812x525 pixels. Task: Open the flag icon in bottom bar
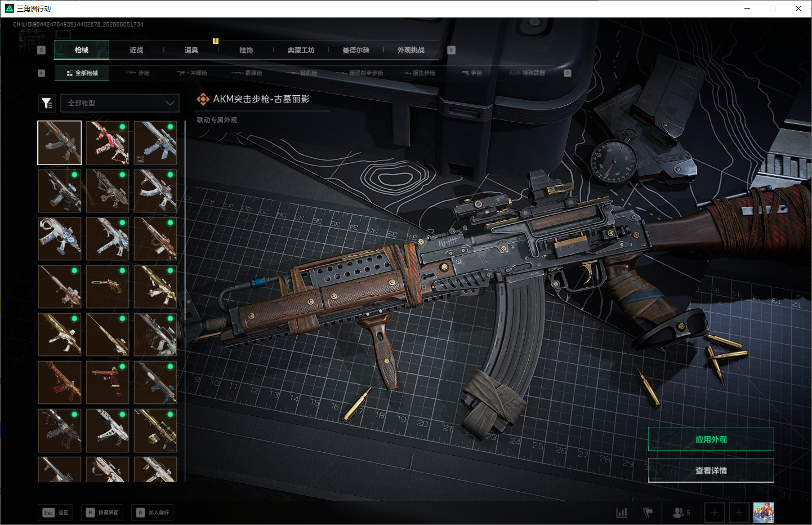tap(648, 513)
